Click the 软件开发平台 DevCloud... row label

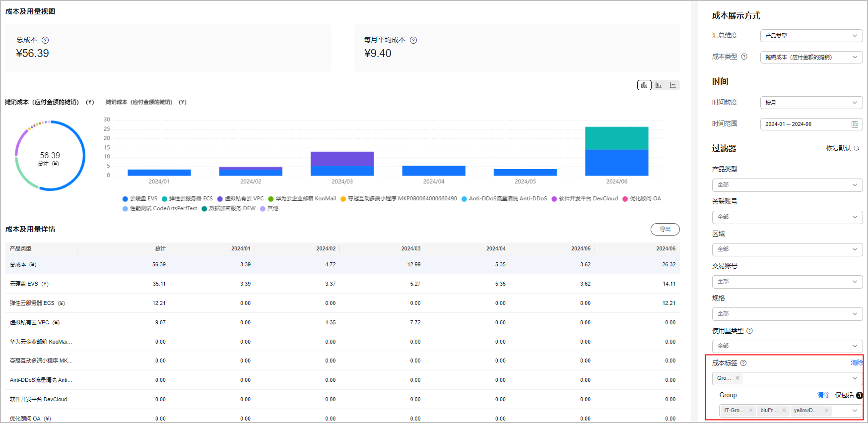[41, 400]
